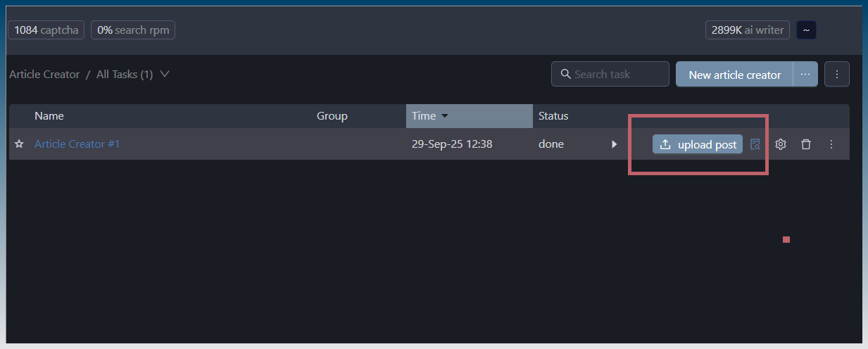Click the upload post button
This screenshot has height=349, width=868.
pos(697,144)
